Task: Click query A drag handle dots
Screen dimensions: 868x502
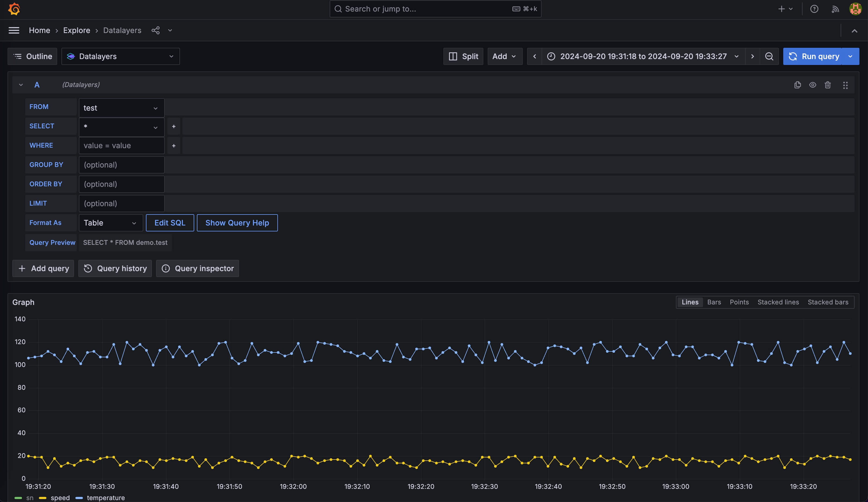Action: tap(845, 85)
